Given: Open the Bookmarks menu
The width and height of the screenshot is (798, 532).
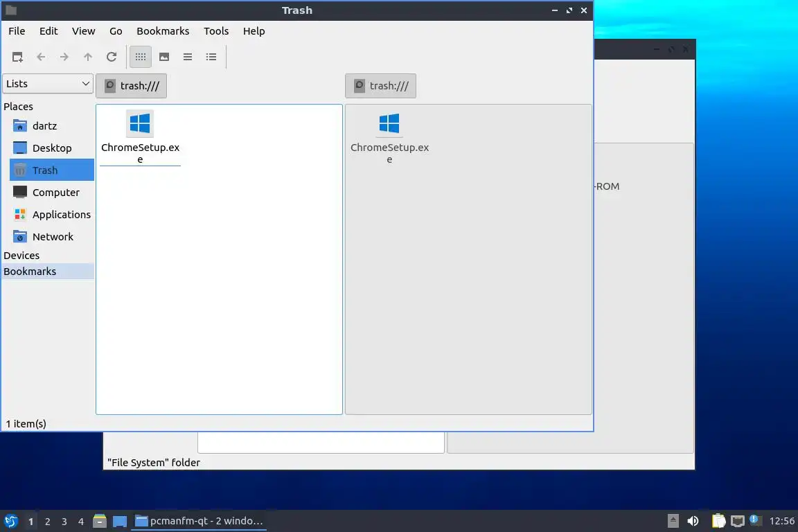Looking at the screenshot, I should (x=163, y=31).
